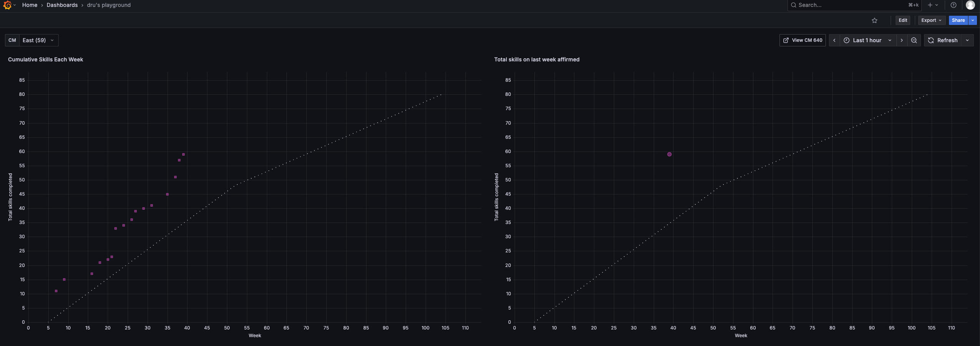Open the user profile avatar
The width and height of the screenshot is (980, 346).
click(x=970, y=5)
